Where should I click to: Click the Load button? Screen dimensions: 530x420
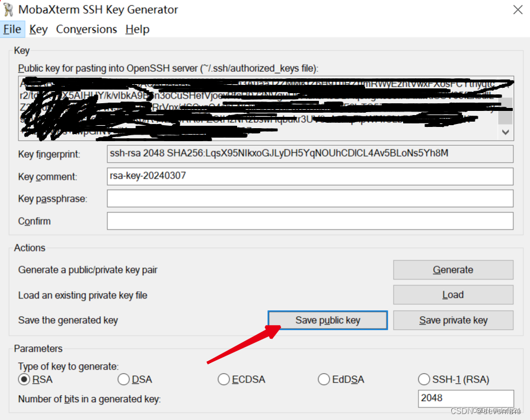(453, 295)
